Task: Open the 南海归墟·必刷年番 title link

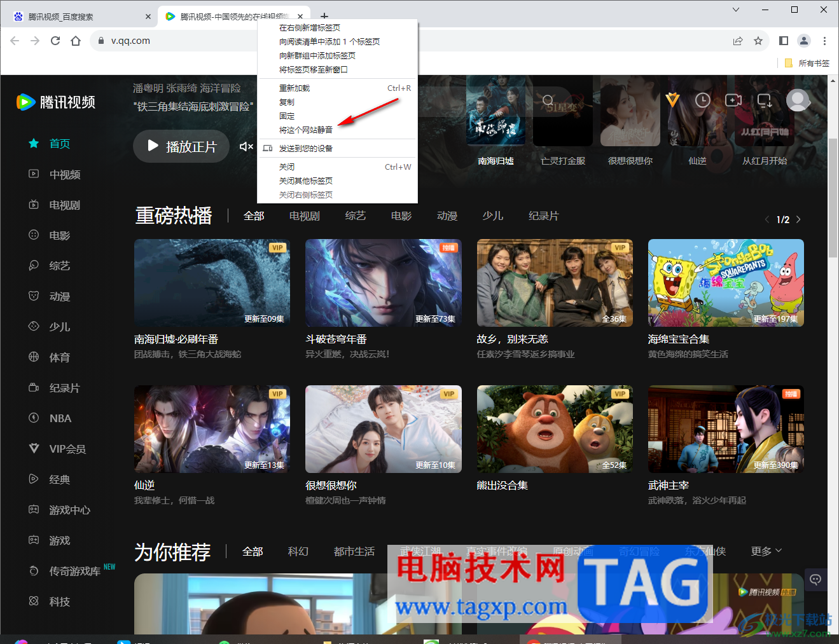Action: 176,339
